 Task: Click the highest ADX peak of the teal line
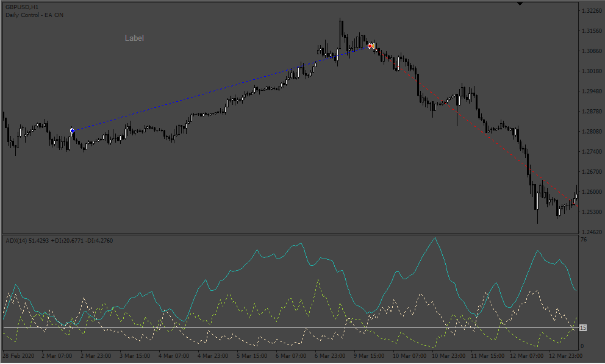(435, 238)
